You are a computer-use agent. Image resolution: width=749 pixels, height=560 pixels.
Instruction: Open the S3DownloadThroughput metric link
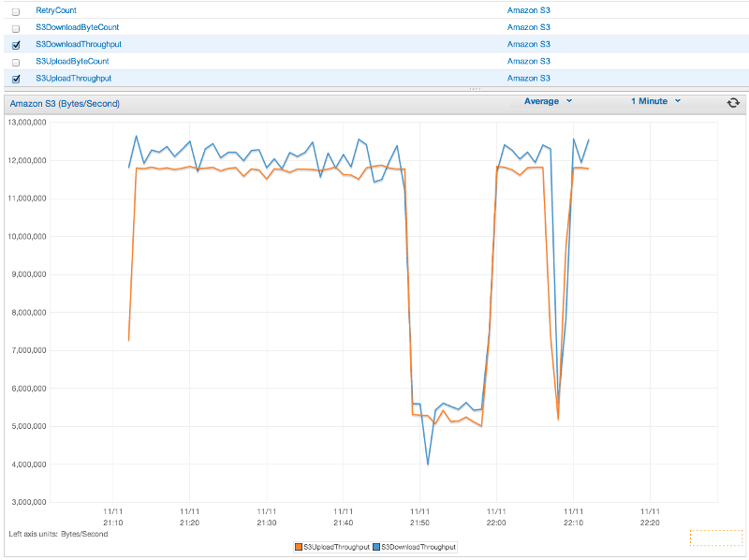coord(78,44)
